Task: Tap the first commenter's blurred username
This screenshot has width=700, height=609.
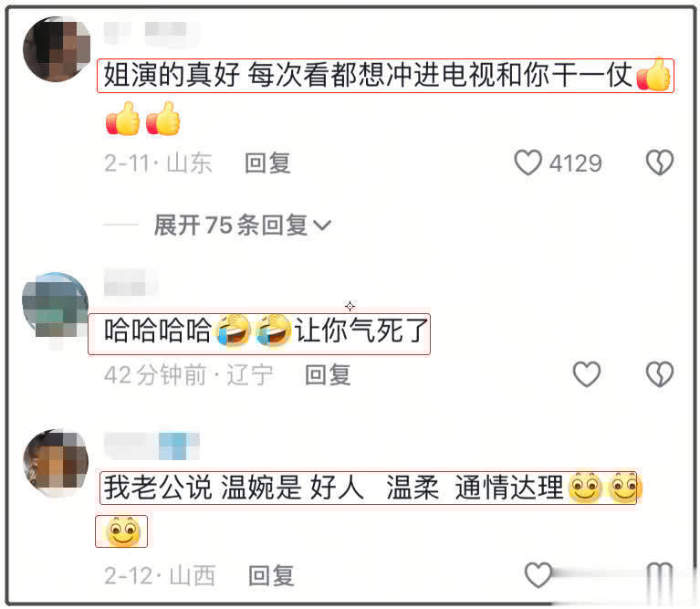Action: tap(151, 32)
